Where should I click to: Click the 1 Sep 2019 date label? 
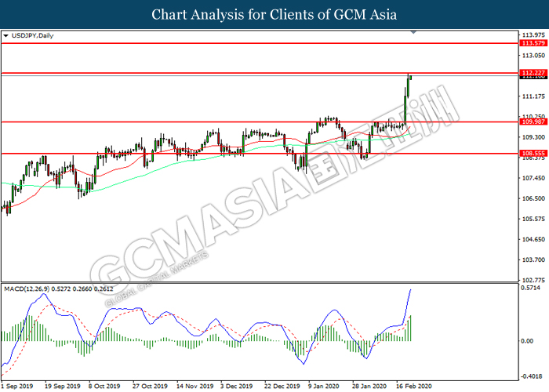point(17,386)
